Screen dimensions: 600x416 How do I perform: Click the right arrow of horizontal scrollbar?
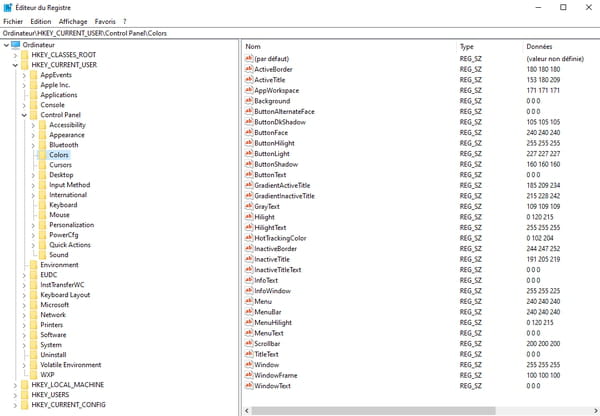coord(595,411)
